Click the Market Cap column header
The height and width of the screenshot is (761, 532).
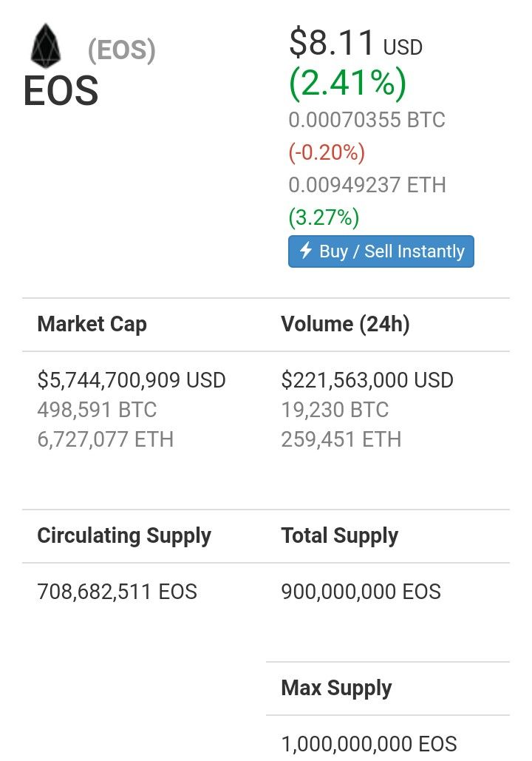click(x=92, y=324)
